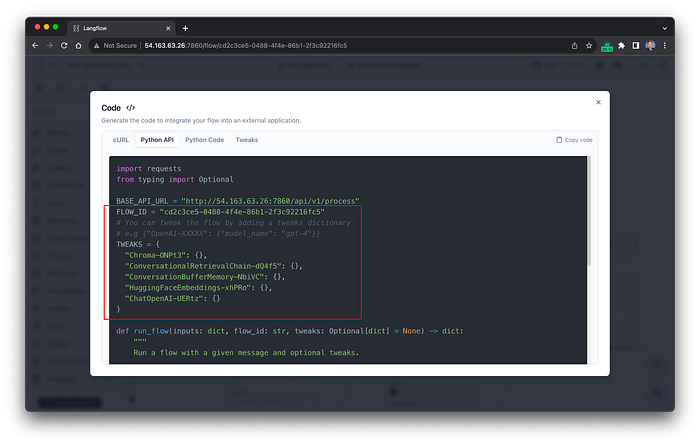Viewport: 700px width, 445px height.
Task: Click the "Chroma-ONPt3" tweak line
Action: point(166,255)
